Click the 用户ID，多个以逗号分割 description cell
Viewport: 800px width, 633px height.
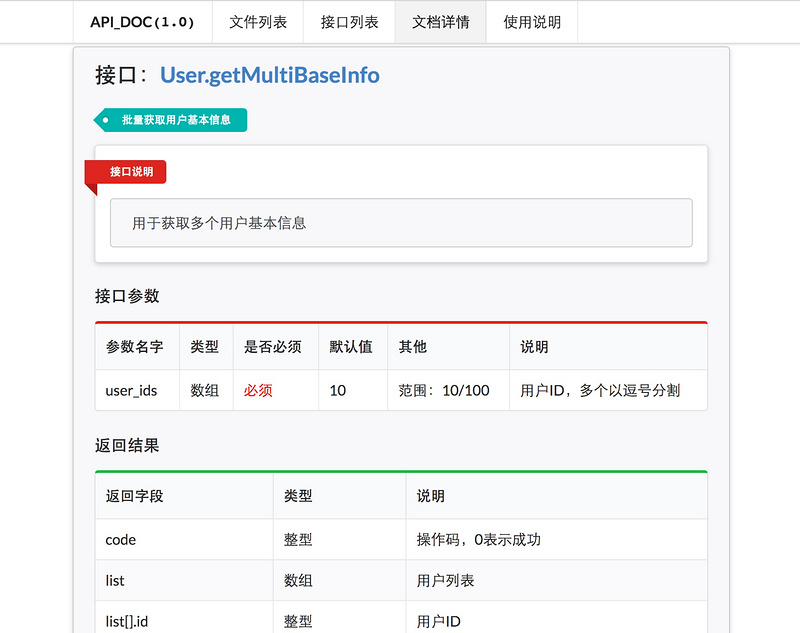click(x=600, y=390)
